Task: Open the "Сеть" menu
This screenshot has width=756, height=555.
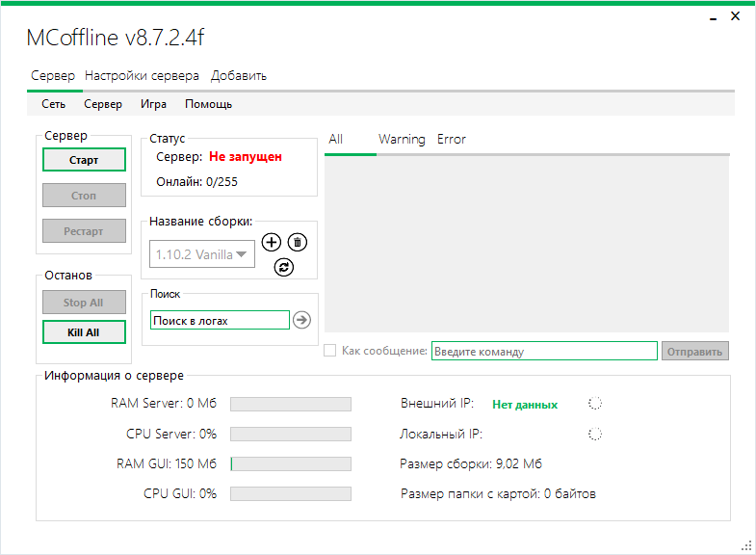Action: 53,104
